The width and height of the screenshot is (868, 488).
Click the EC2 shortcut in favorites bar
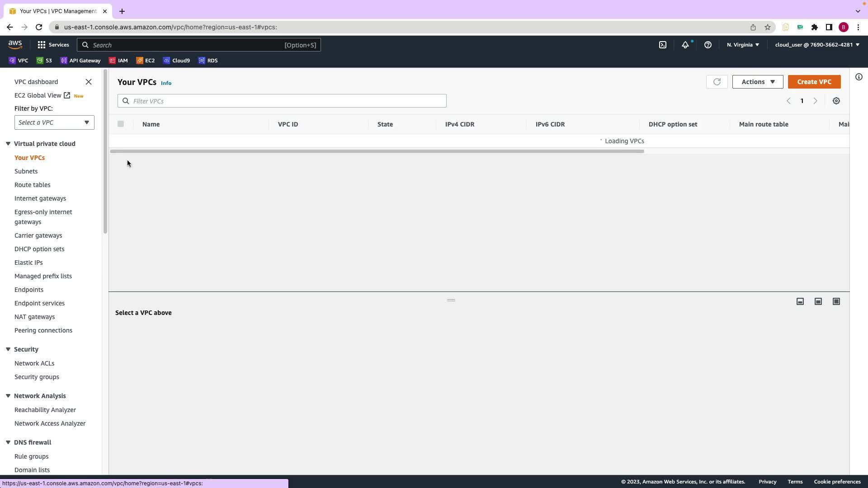pyautogui.click(x=146, y=61)
